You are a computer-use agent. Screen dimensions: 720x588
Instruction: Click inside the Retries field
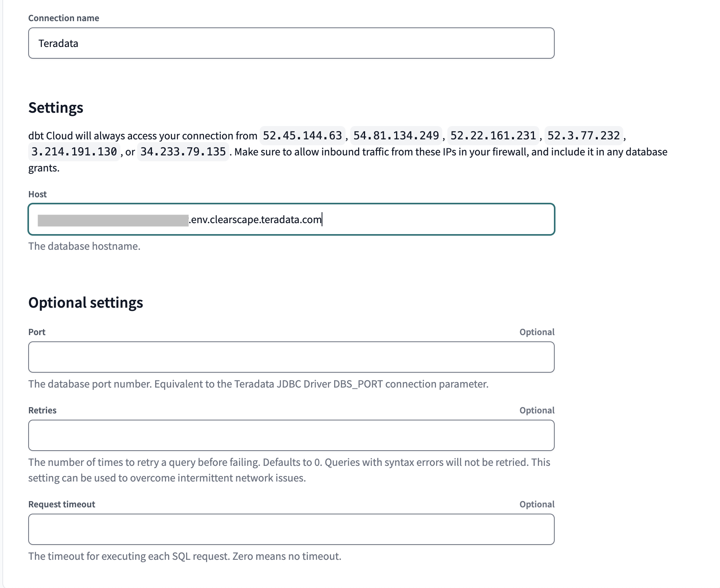coord(291,435)
